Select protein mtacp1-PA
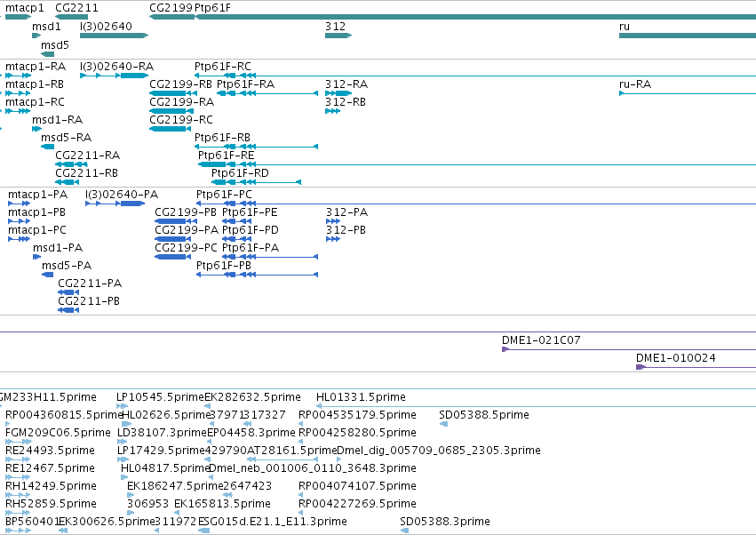The height and width of the screenshot is (535, 756). pyautogui.click(x=37, y=195)
